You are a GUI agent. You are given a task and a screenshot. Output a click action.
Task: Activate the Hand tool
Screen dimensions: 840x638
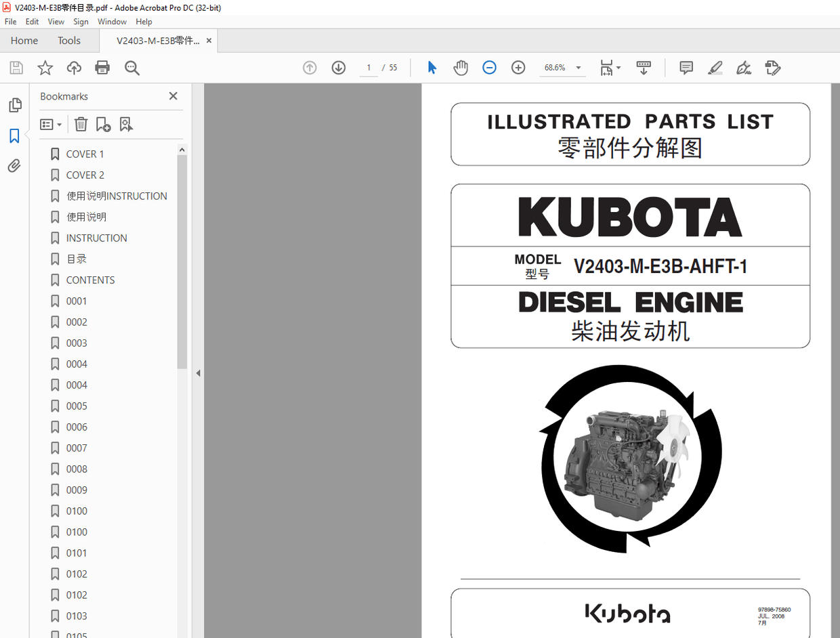pyautogui.click(x=461, y=68)
